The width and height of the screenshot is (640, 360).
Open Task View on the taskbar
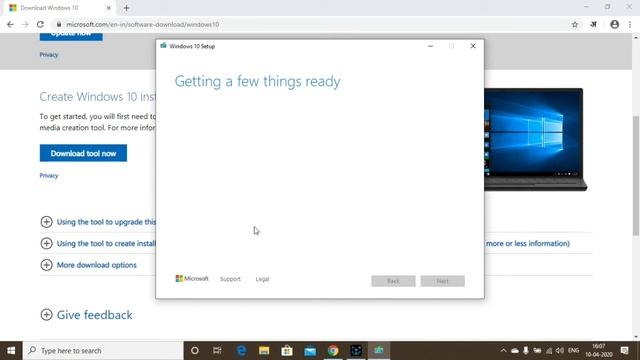(x=217, y=351)
